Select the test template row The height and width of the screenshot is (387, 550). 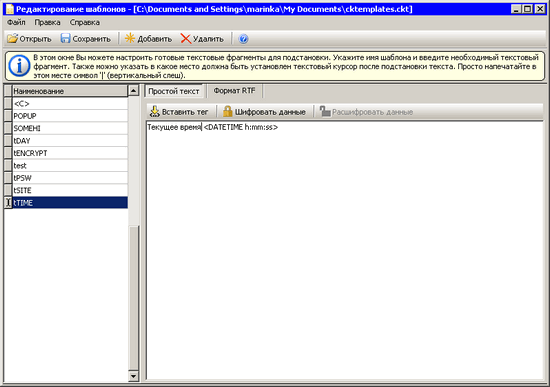(x=70, y=166)
